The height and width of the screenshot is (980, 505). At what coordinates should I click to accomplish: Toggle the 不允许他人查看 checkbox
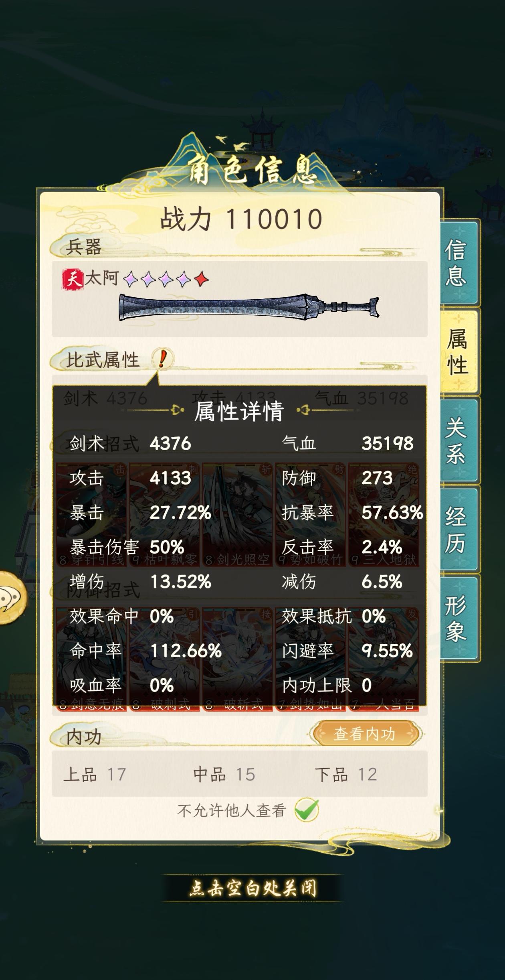(307, 810)
